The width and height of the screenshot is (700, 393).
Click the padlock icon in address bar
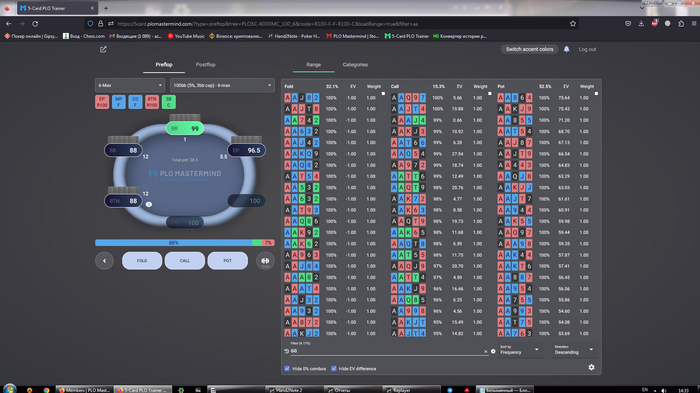tap(100, 24)
